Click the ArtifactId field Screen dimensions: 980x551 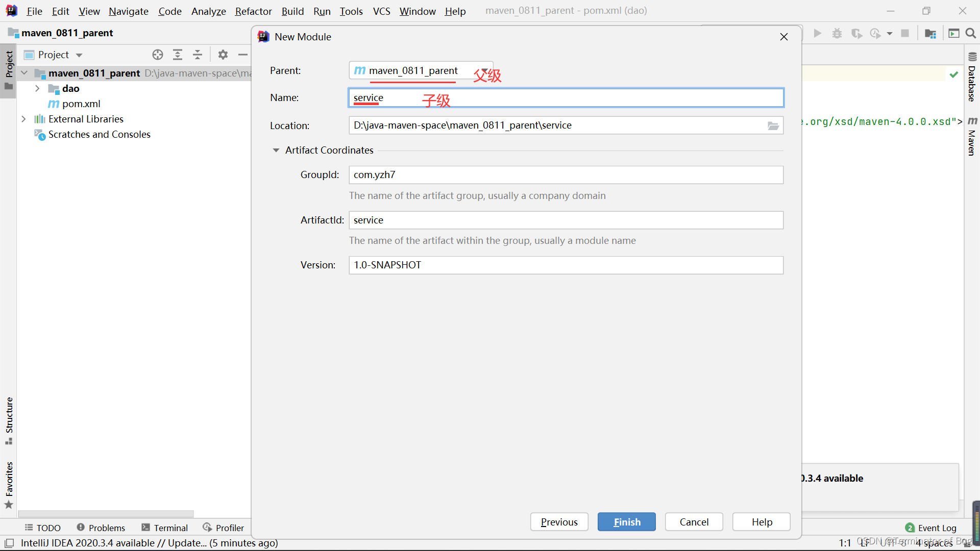click(566, 220)
